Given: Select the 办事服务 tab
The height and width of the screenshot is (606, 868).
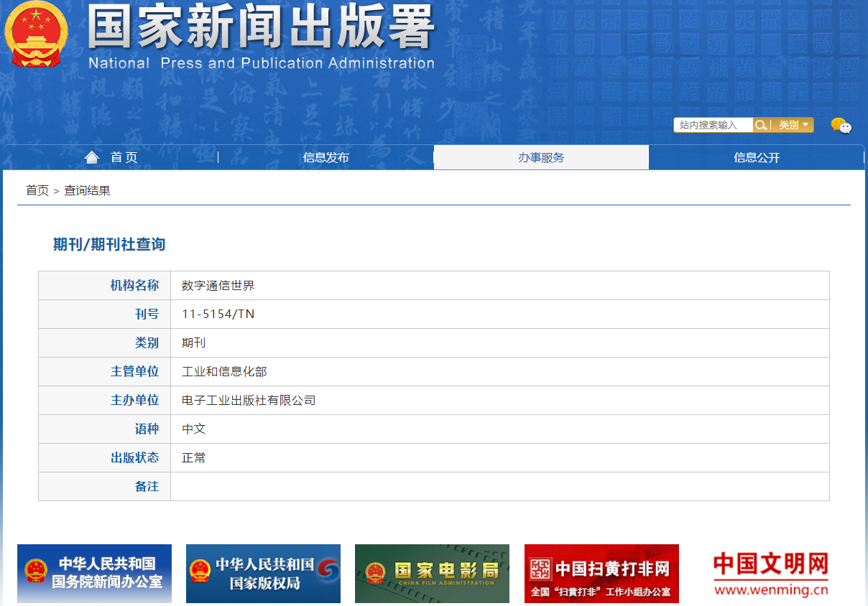Looking at the screenshot, I should click(x=541, y=157).
